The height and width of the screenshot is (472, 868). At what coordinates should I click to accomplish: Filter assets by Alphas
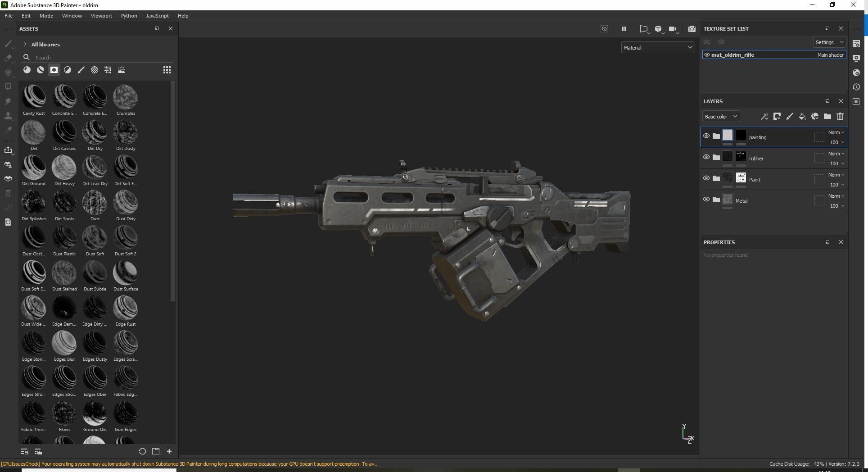coord(95,70)
